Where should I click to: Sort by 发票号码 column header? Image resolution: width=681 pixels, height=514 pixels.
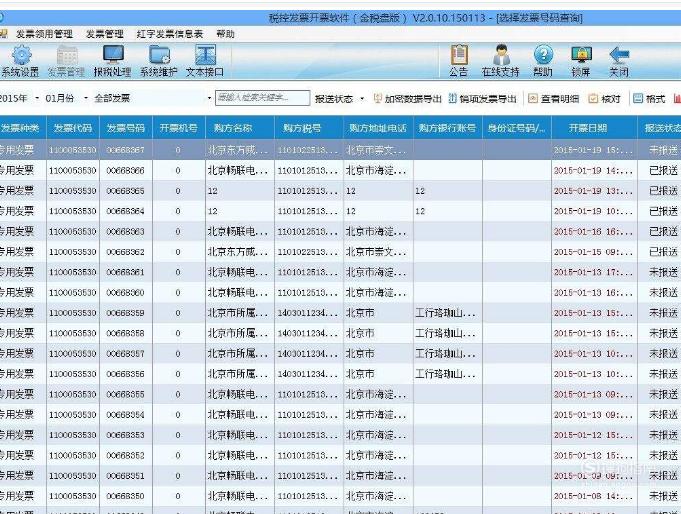(x=126, y=128)
